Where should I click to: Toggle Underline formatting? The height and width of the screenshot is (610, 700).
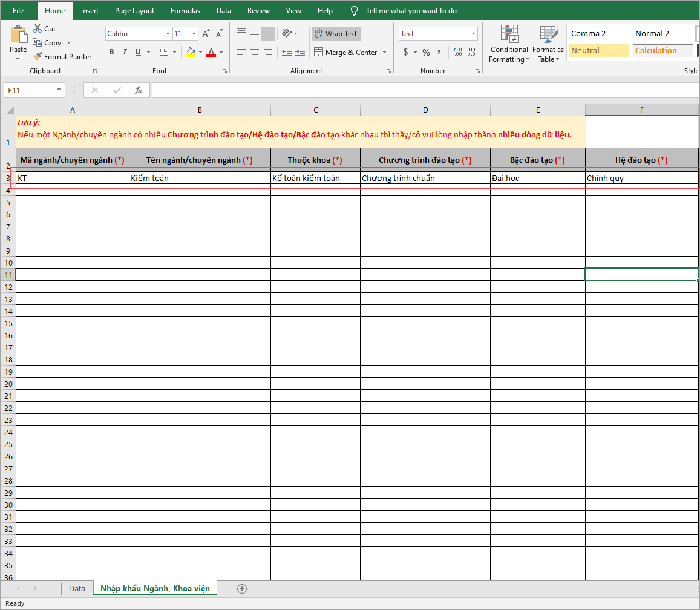click(138, 52)
